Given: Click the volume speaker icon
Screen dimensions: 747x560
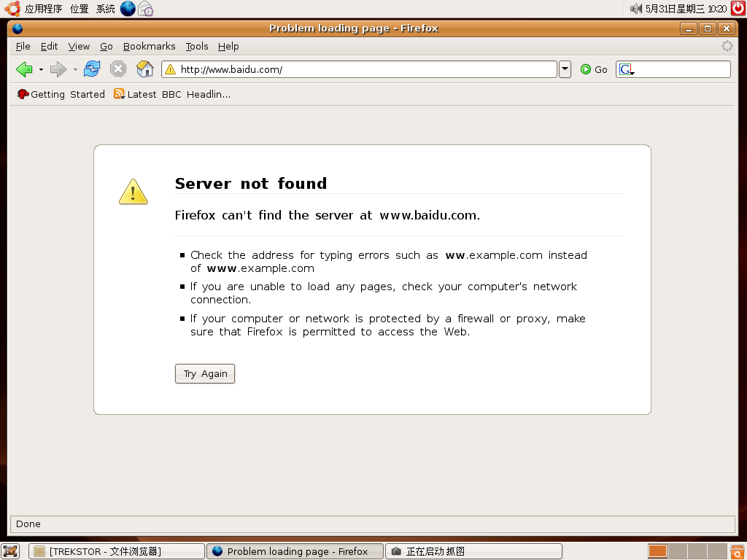Looking at the screenshot, I should (x=636, y=9).
